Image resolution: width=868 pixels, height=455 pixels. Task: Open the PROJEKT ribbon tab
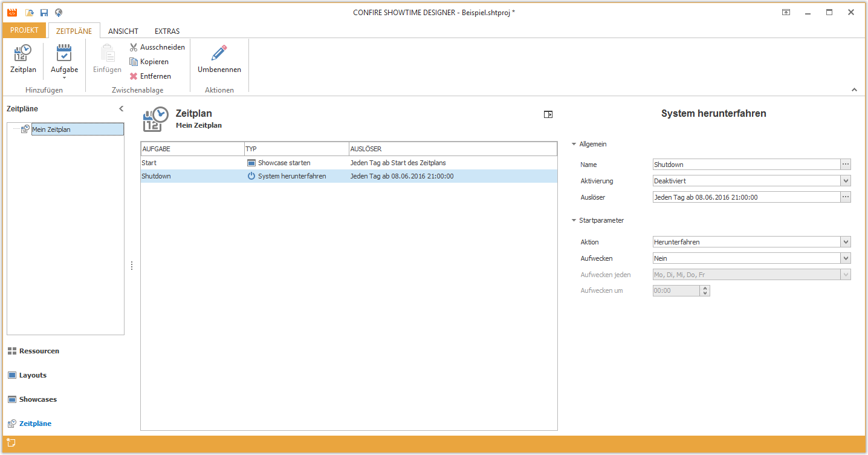[x=24, y=30]
